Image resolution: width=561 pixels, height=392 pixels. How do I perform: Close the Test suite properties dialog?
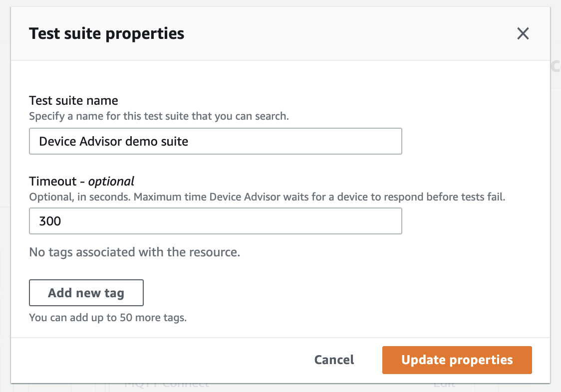523,33
